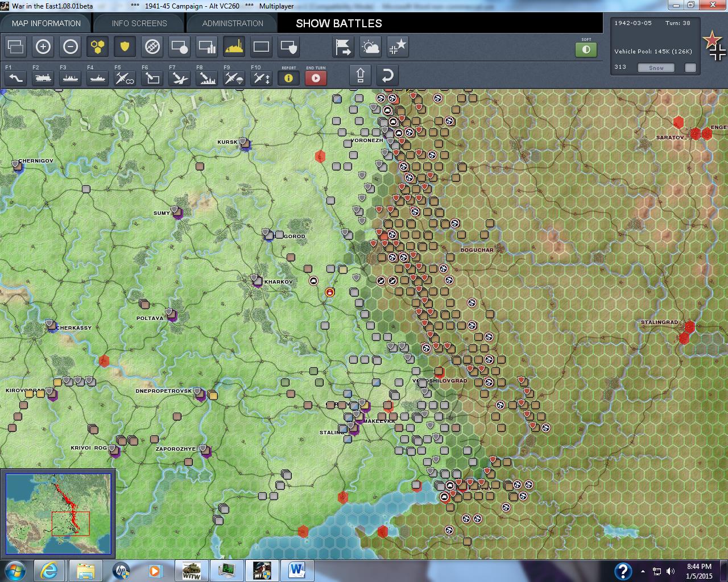This screenshot has width=728, height=582.
Task: Click the DNEPROPETROVSK city label
Action: [x=164, y=391]
